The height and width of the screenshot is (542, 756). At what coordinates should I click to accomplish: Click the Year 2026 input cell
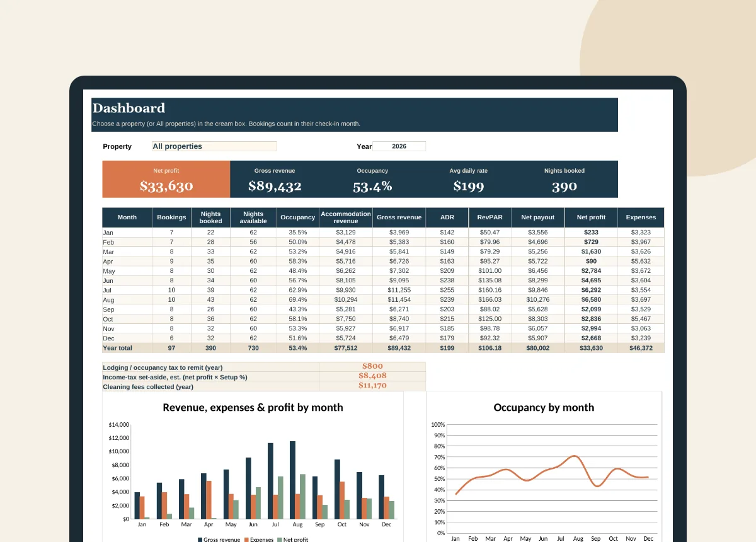pos(399,146)
